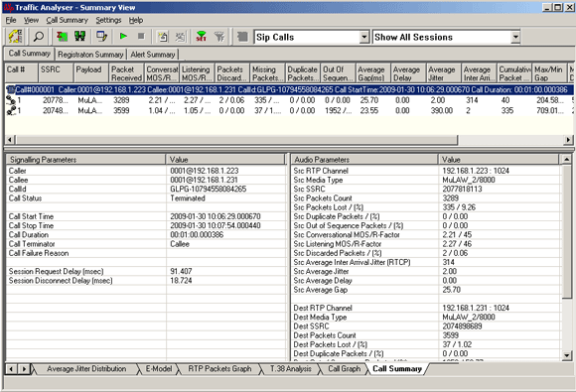Select the bottom Call Summary tab
The width and height of the screenshot is (576, 392).
397,369
